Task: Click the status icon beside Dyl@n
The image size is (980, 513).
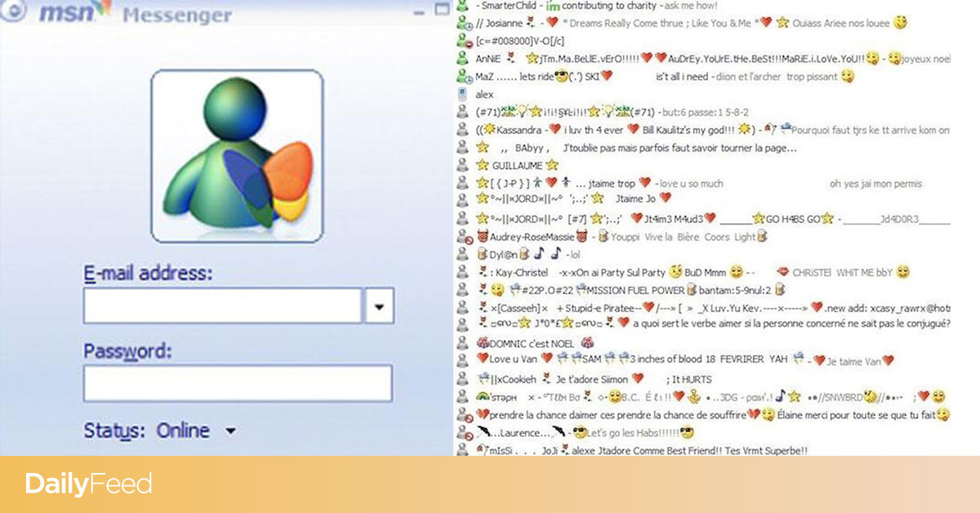Action: pyautogui.click(x=463, y=254)
